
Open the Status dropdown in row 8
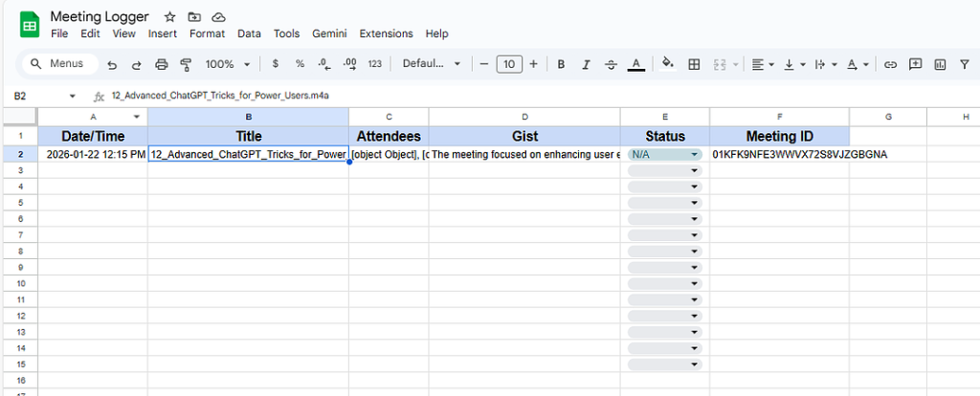(x=665, y=252)
